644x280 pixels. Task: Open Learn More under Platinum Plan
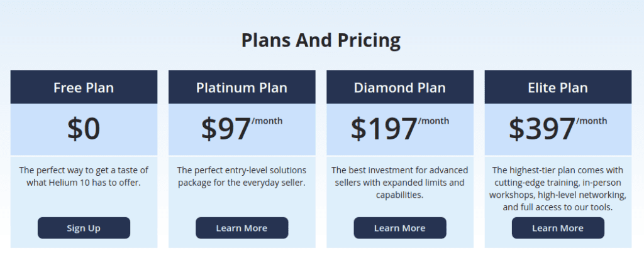coord(242,228)
